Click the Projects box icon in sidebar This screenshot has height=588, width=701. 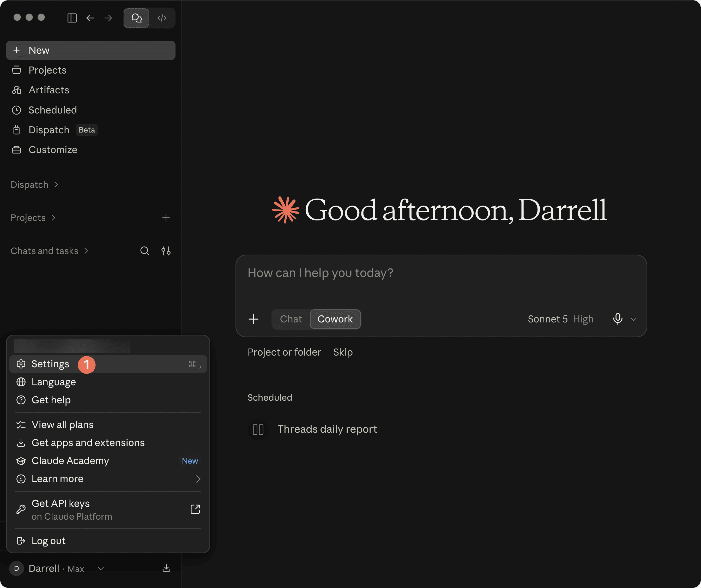click(16, 70)
